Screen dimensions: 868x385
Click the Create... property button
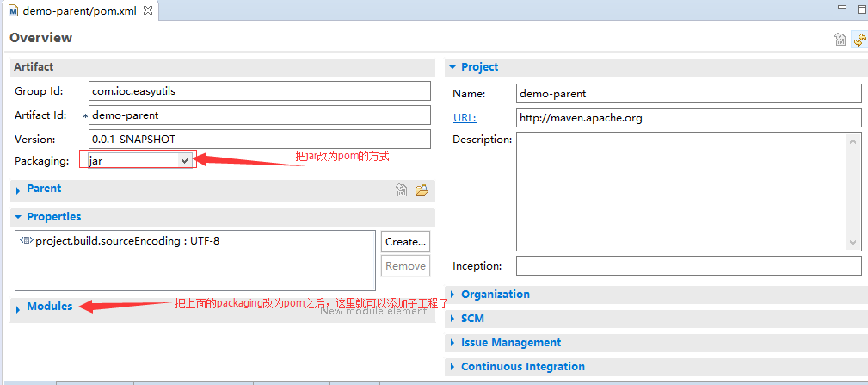[x=405, y=241]
